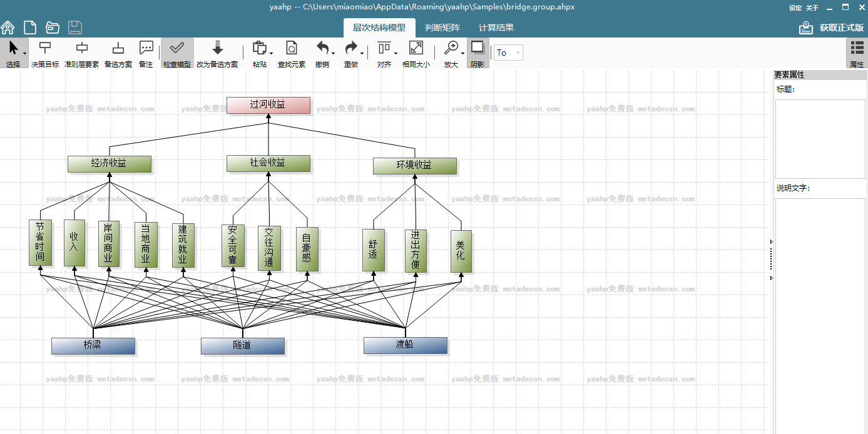The width and height of the screenshot is (868, 434).
Task: Toggle the 属性 properties panel
Action: [856, 53]
